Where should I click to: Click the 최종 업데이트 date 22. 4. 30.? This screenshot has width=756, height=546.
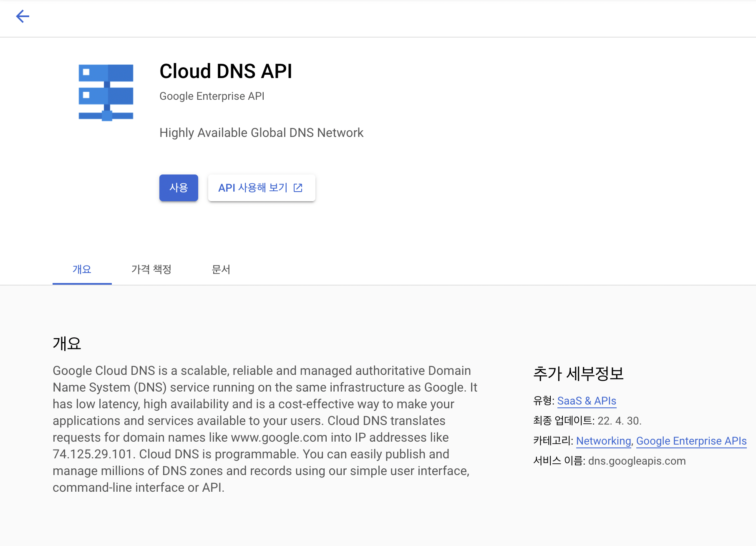click(x=619, y=421)
